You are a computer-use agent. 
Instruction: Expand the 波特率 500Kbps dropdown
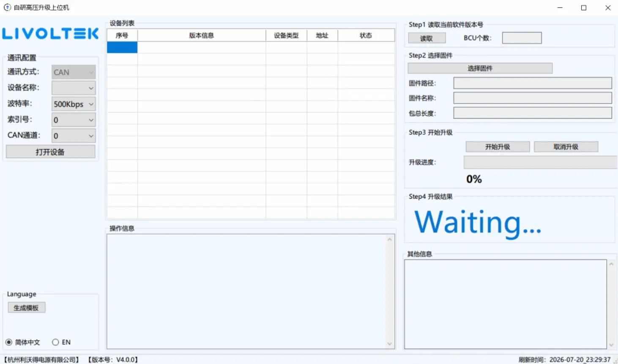pos(74,104)
